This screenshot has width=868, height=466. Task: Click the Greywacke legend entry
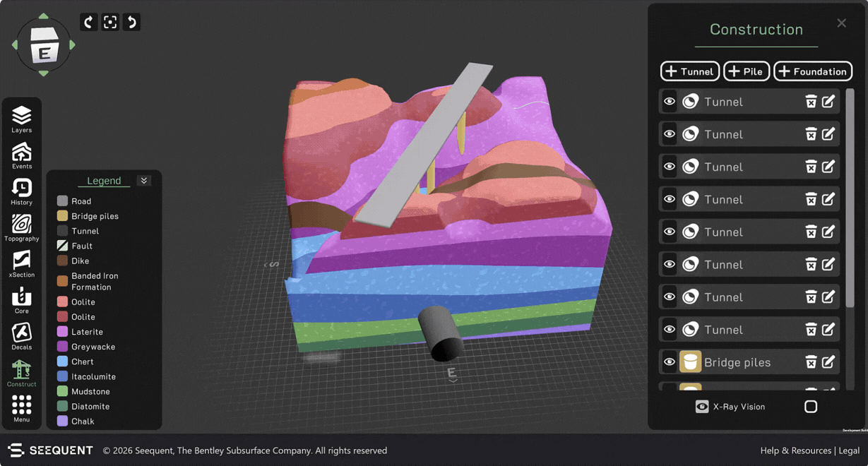click(85, 347)
